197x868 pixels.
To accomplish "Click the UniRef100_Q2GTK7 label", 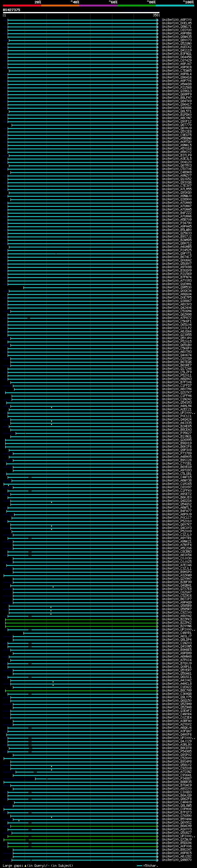I will (177, 392).
